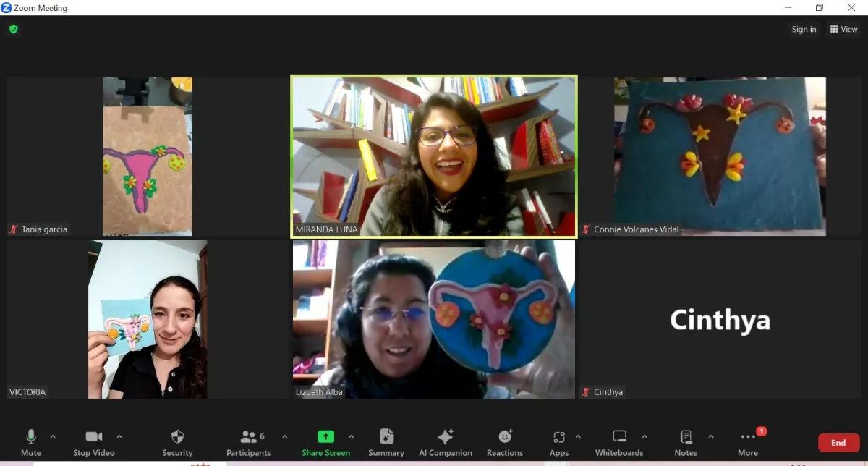Click the Sign in link
This screenshot has height=466, width=868.
point(804,29)
